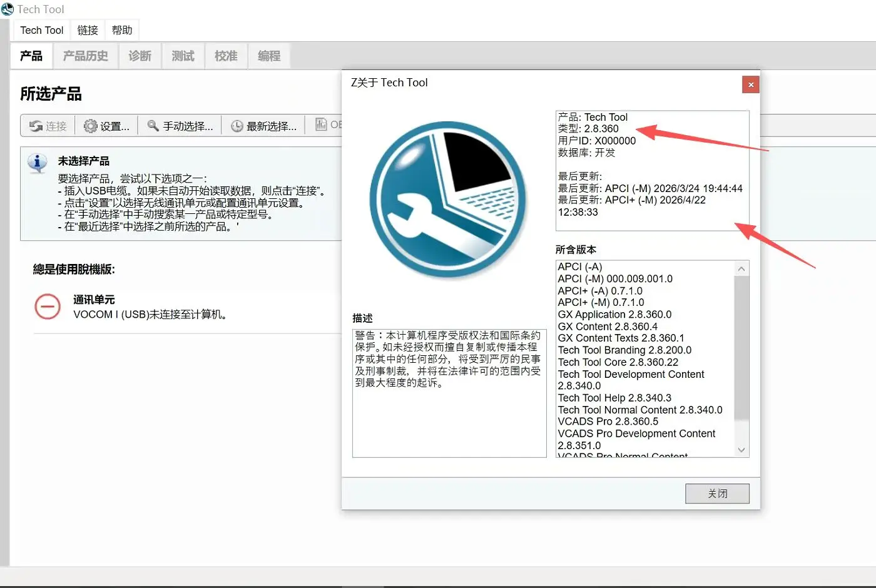Click the blue info icon beside 未选择产品
This screenshot has width=876, height=588.
38,163
